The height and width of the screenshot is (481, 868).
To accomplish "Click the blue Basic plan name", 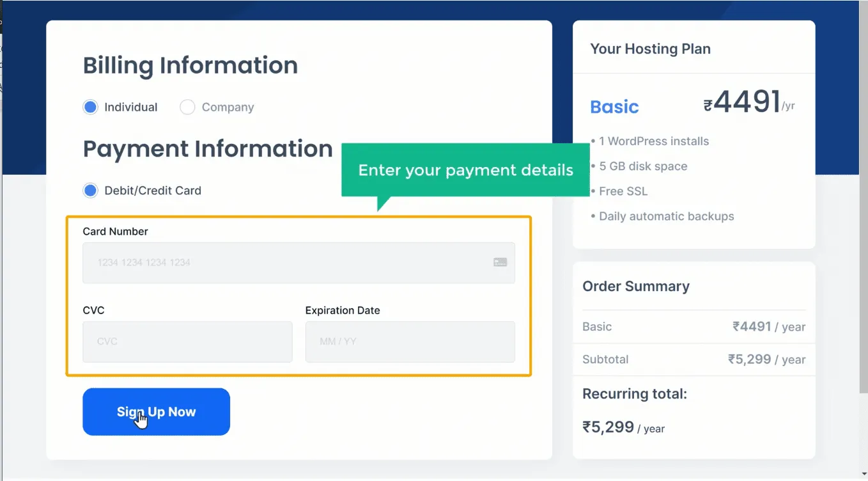I will (614, 107).
